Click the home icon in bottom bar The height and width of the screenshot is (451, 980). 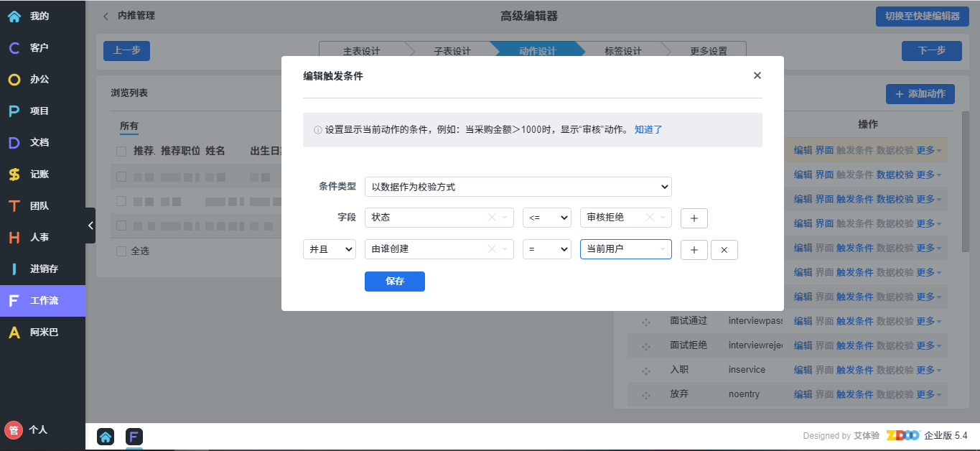tap(106, 436)
